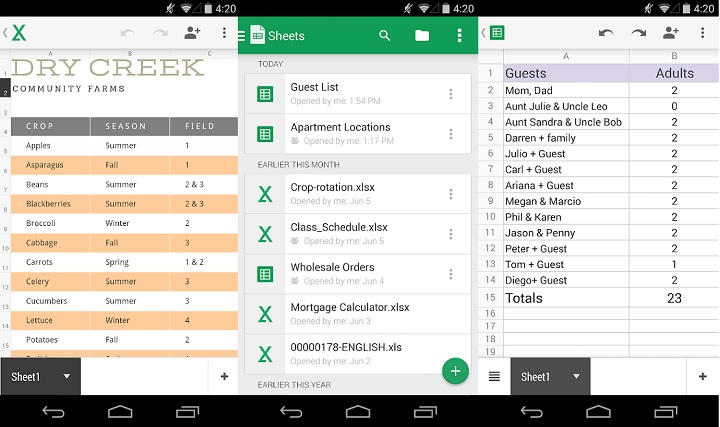Tap Android home button under Sheets list screen
The height and width of the screenshot is (427, 720).
click(x=358, y=411)
